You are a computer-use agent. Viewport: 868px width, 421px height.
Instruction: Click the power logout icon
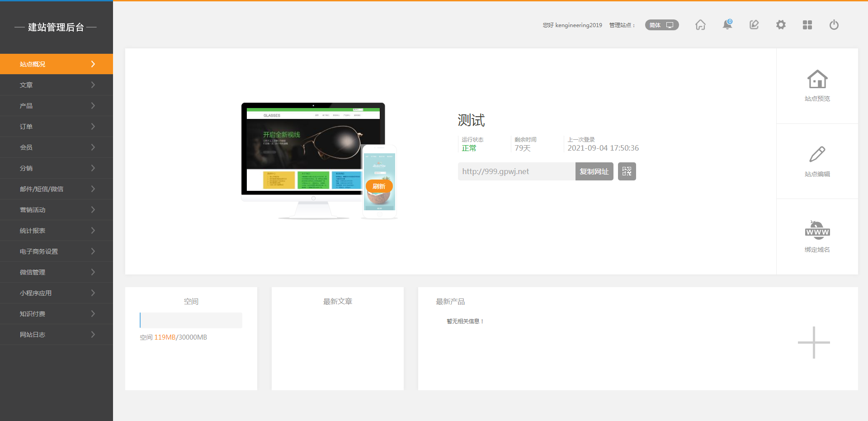[x=834, y=25]
